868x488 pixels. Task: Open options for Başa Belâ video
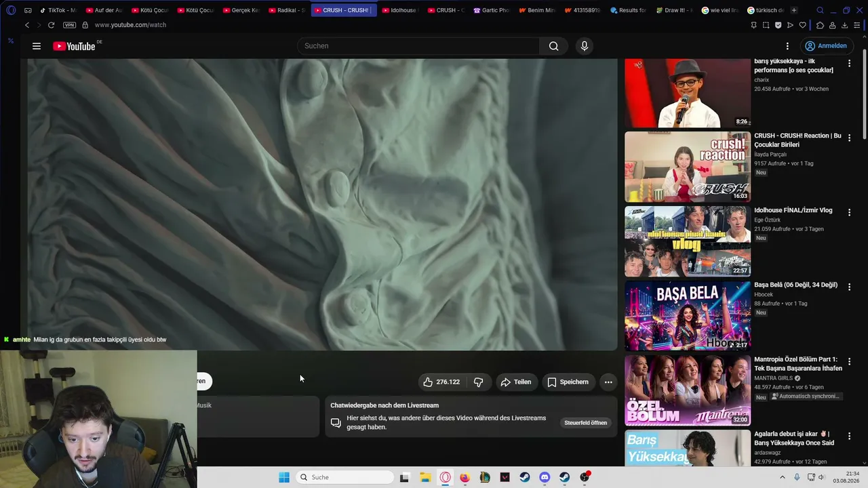coord(849,287)
